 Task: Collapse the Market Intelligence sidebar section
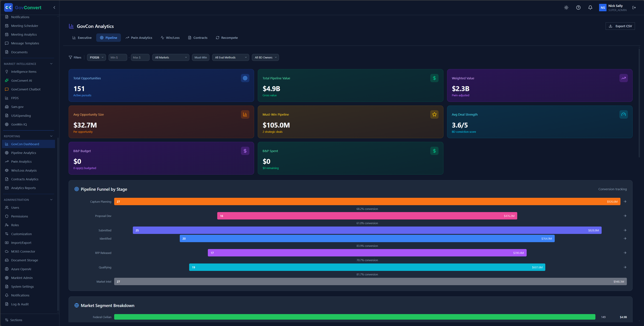click(x=51, y=64)
